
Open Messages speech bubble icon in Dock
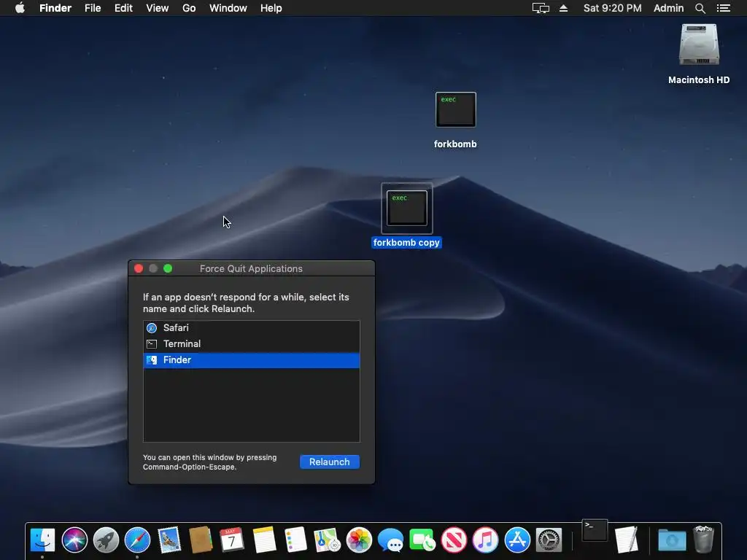pyautogui.click(x=390, y=540)
